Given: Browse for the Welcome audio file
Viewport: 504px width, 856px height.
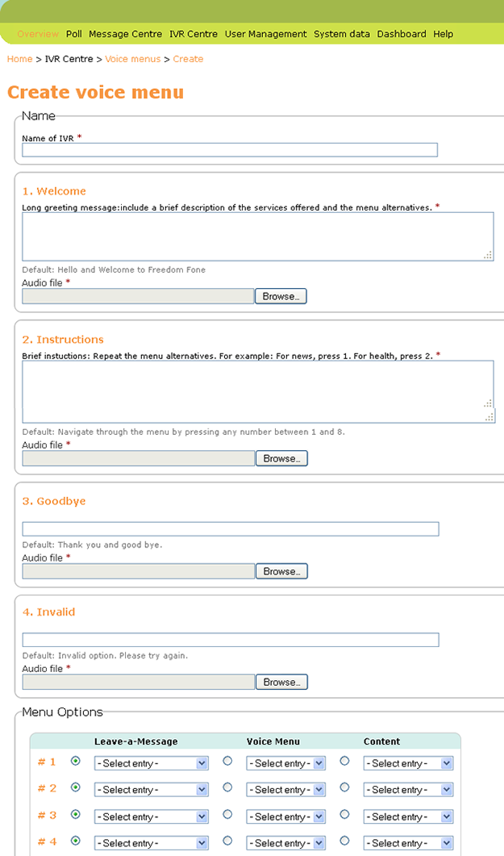Looking at the screenshot, I should [281, 296].
